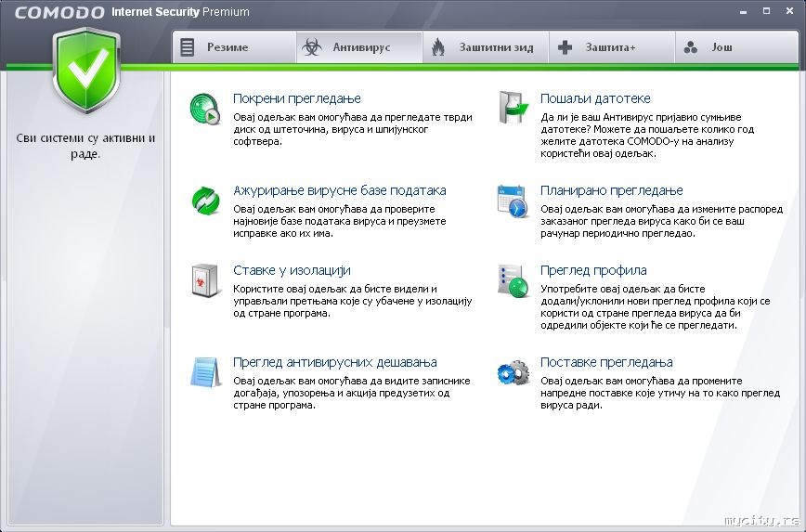
Task: Open the Још tab
Action: [736, 47]
